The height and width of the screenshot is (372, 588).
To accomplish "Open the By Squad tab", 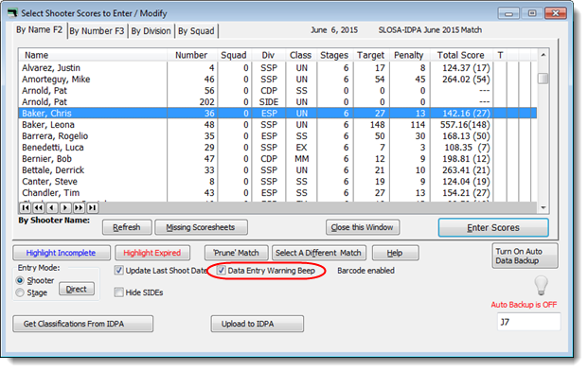I will 196,31.
